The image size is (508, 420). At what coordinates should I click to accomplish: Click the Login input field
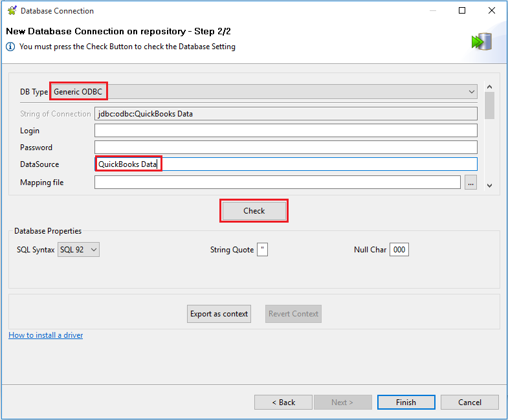(286, 131)
